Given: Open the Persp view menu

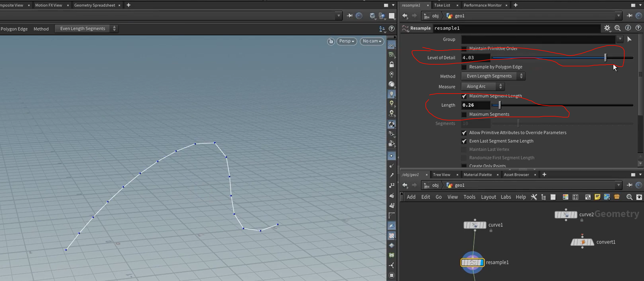Looking at the screenshot, I should point(347,41).
